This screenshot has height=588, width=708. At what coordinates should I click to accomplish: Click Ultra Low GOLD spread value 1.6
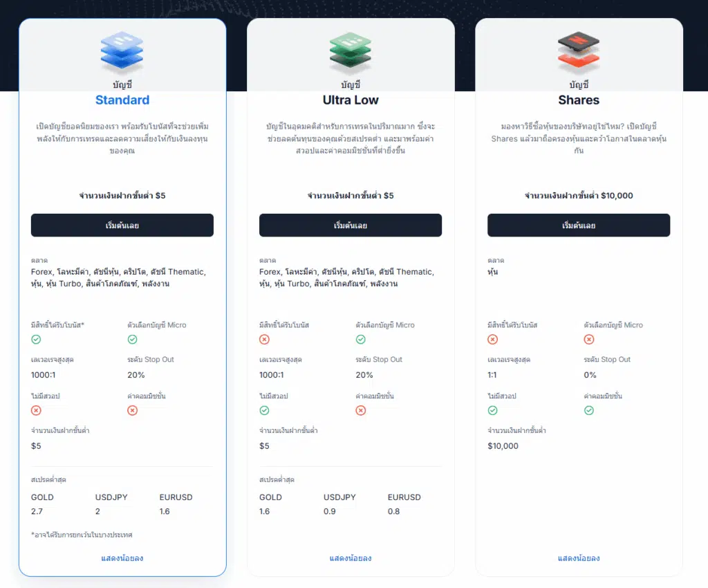pos(264,511)
